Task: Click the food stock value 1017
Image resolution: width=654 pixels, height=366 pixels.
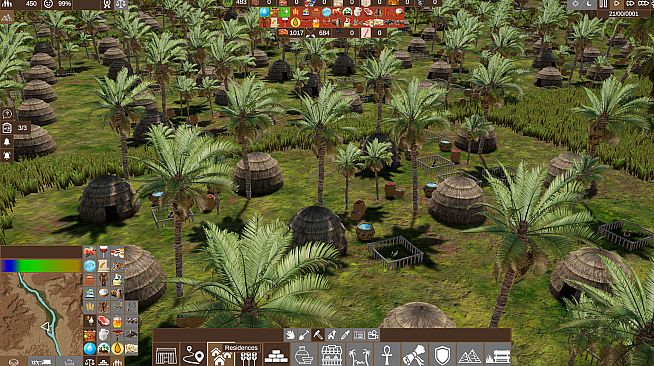Action: coord(296,33)
